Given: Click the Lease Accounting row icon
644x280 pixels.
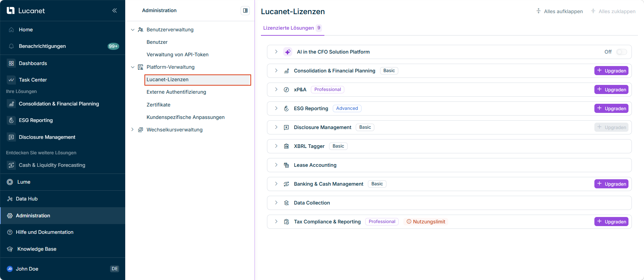Looking at the screenshot, I should coord(287,165).
